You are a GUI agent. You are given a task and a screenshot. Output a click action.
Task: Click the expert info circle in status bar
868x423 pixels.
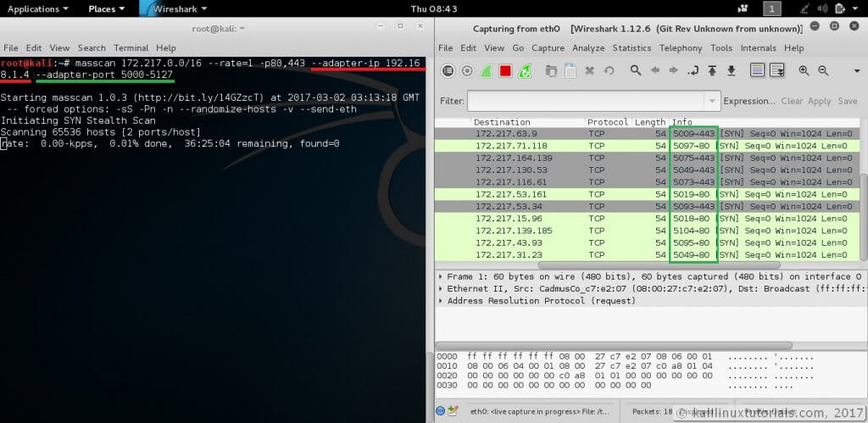[x=441, y=411]
